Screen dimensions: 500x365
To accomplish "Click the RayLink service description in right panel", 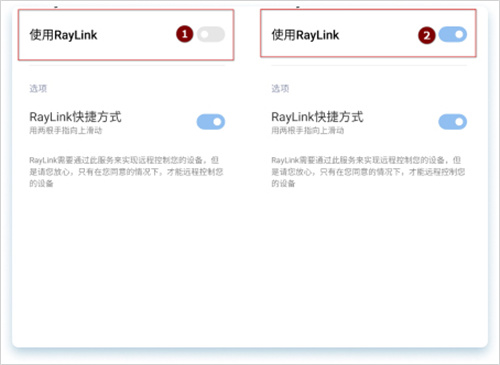I will [x=368, y=172].
